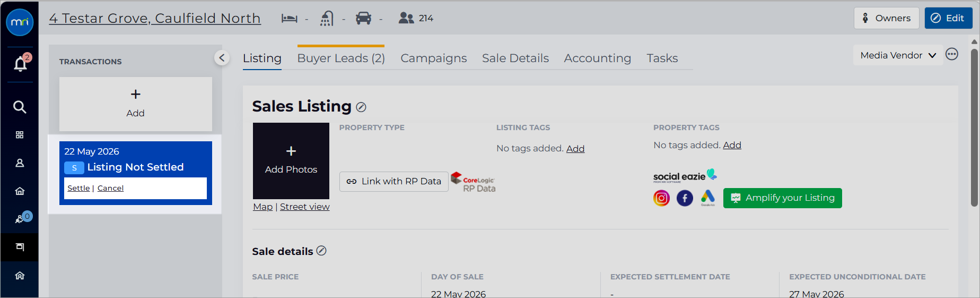
Task: Edit Sales Listing using pencil icon
Action: [361, 107]
